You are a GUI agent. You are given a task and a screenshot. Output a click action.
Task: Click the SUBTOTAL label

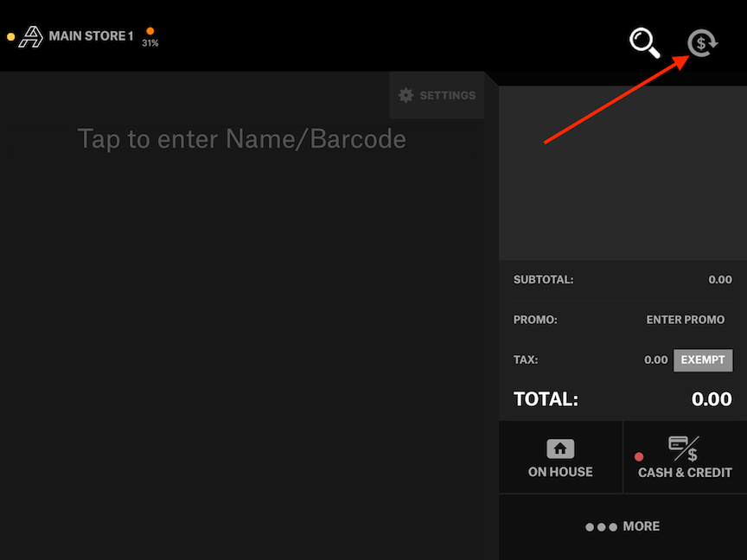[543, 279]
